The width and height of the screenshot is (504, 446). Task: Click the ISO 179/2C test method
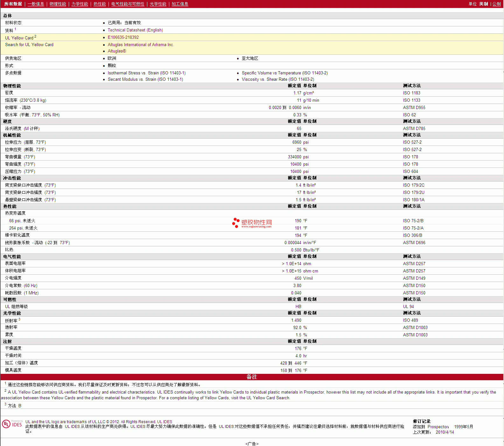(x=414, y=185)
